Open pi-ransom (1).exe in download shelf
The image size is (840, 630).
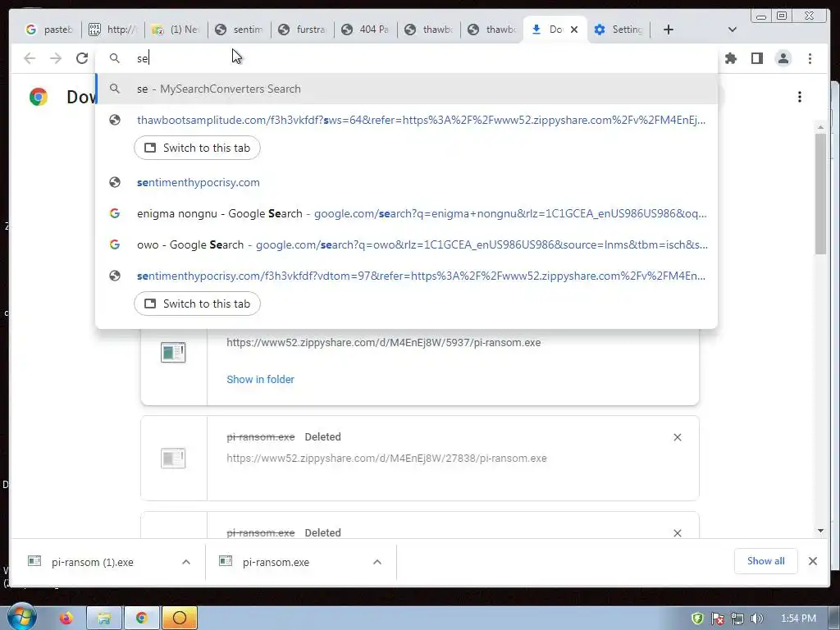click(93, 562)
